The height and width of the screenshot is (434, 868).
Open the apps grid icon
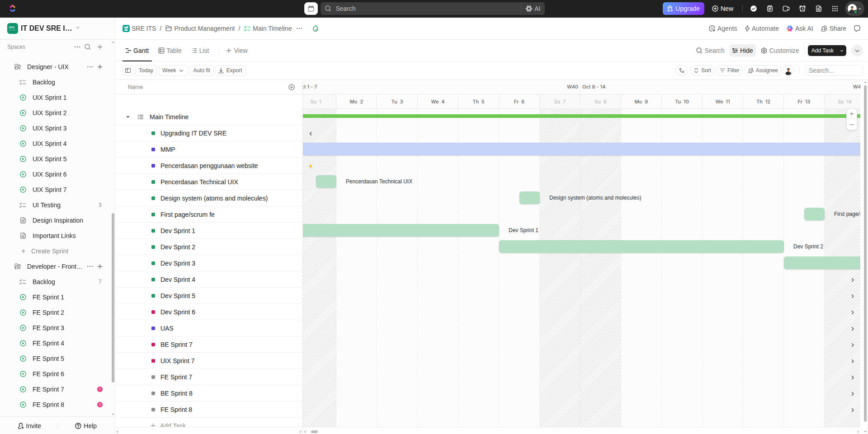(x=835, y=9)
